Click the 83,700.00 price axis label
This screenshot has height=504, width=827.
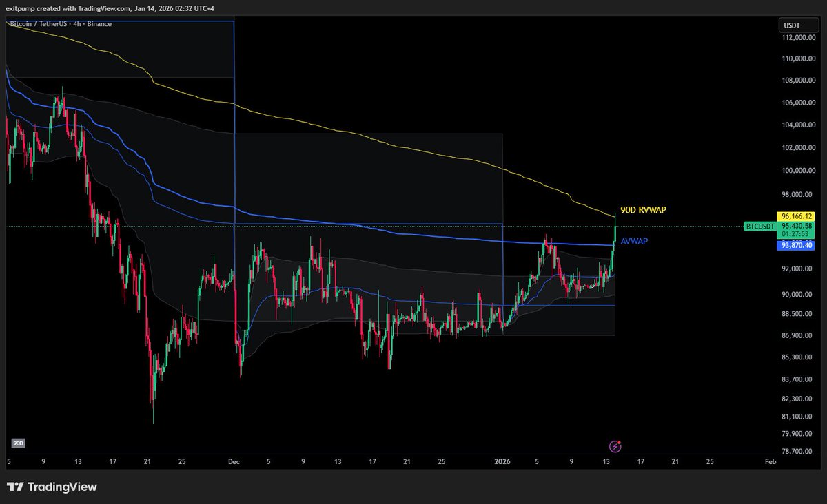798,379
